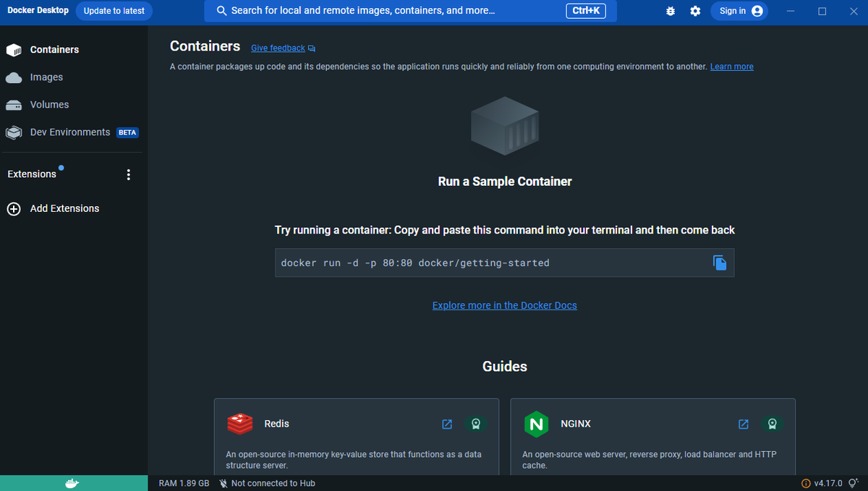Click Update to latest button
Image resolution: width=868 pixels, height=491 pixels.
114,11
